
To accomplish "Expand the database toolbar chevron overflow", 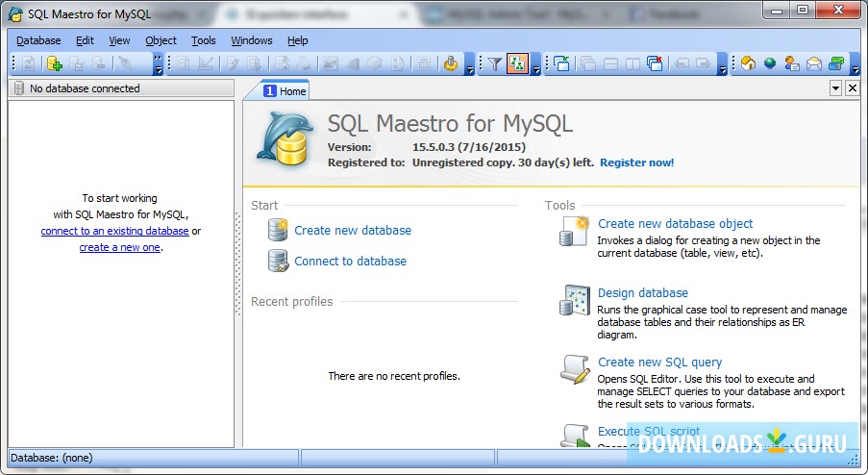I will pos(159,63).
